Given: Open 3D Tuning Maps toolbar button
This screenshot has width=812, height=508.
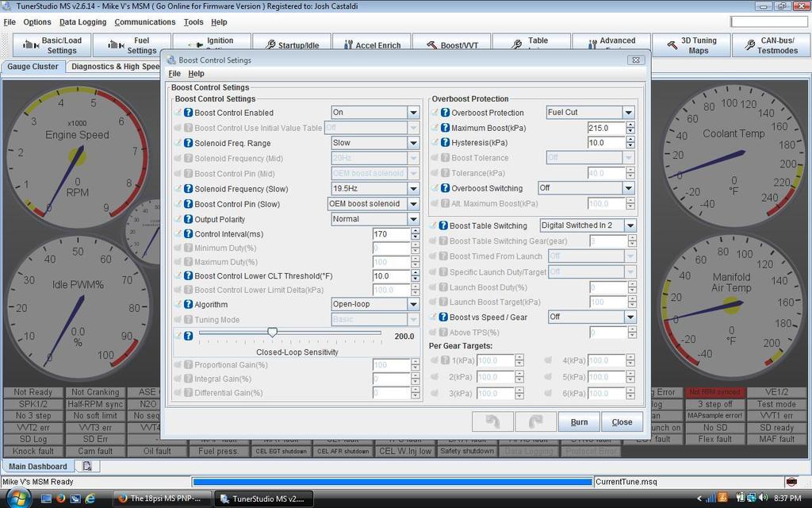Looking at the screenshot, I should pos(691,45).
